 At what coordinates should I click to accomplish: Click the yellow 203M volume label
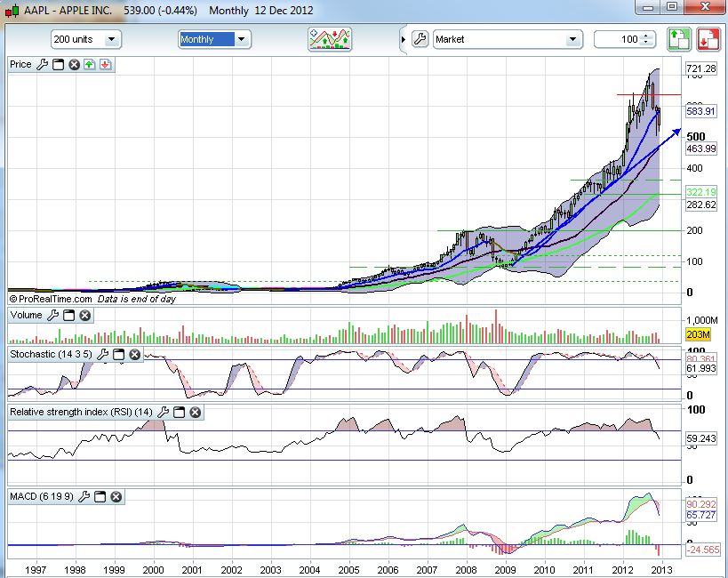point(698,334)
